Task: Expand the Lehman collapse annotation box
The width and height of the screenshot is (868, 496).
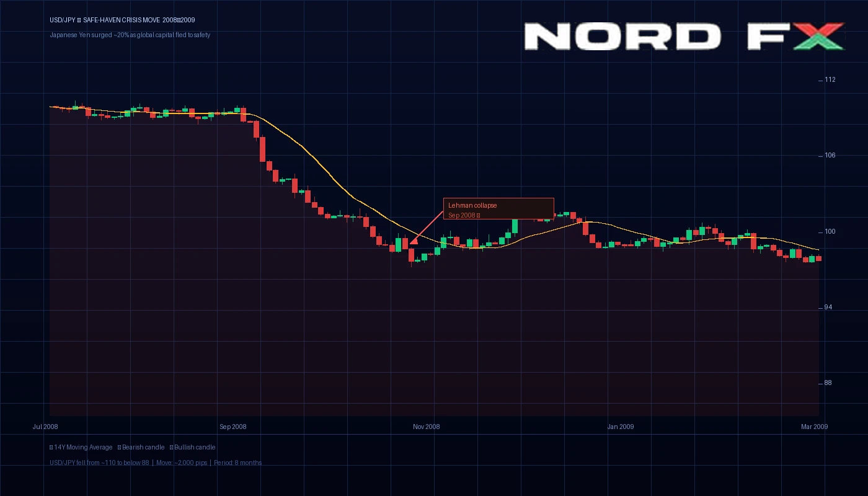Action: [498, 208]
